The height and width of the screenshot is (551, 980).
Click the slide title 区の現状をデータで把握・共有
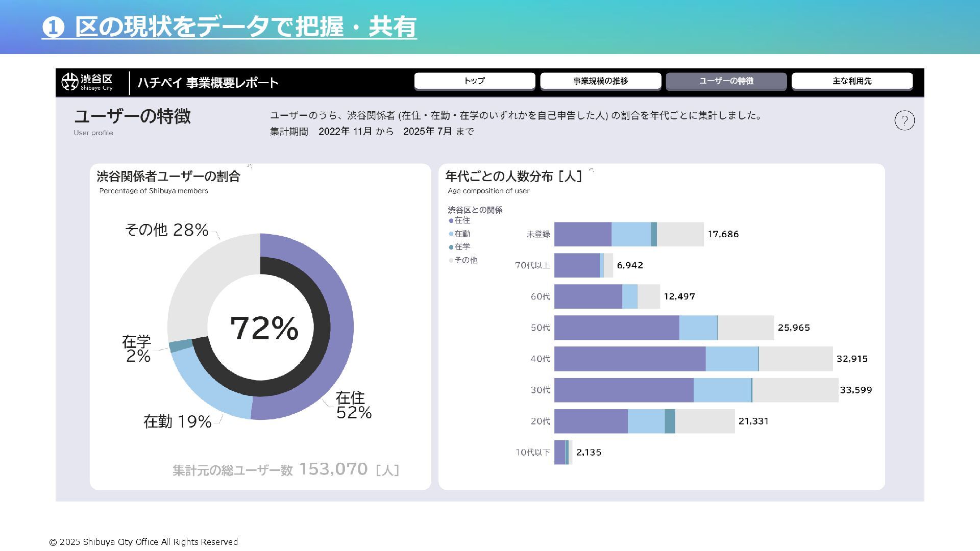click(x=229, y=27)
